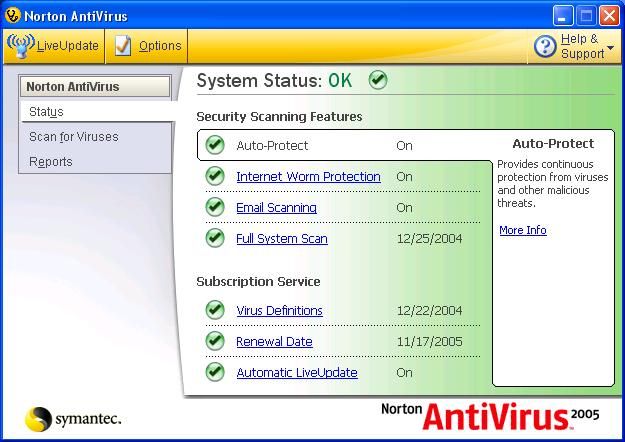Click the More Info link
Image resolution: width=625 pixels, height=442 pixels.
(523, 230)
